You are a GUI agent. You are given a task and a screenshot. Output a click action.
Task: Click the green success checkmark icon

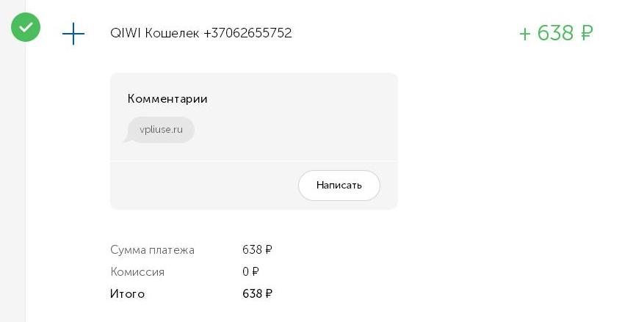(x=26, y=27)
